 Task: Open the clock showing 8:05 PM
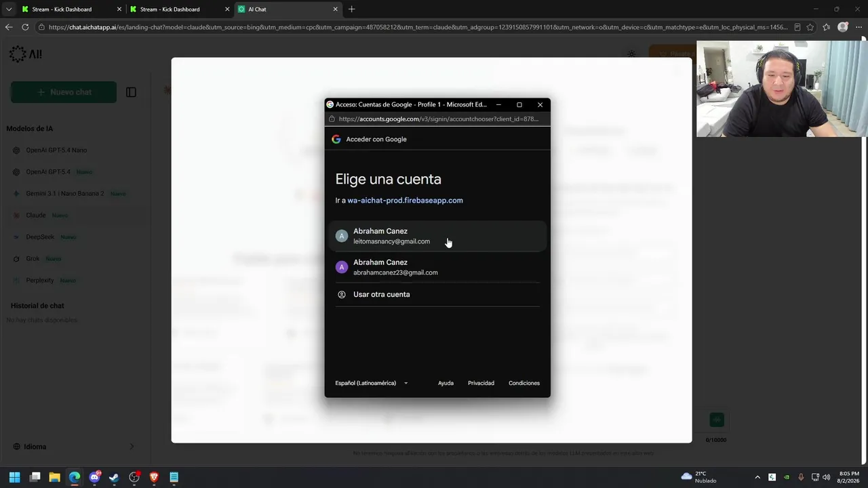849,477
